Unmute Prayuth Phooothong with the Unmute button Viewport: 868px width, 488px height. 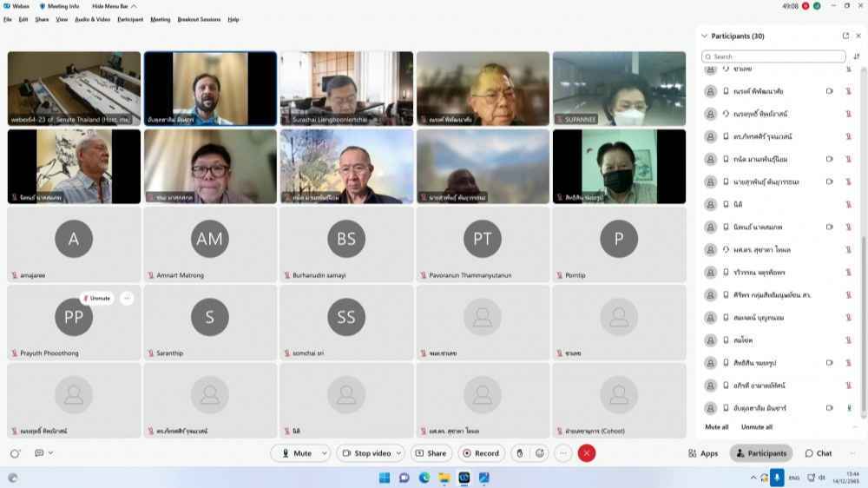[96, 298]
